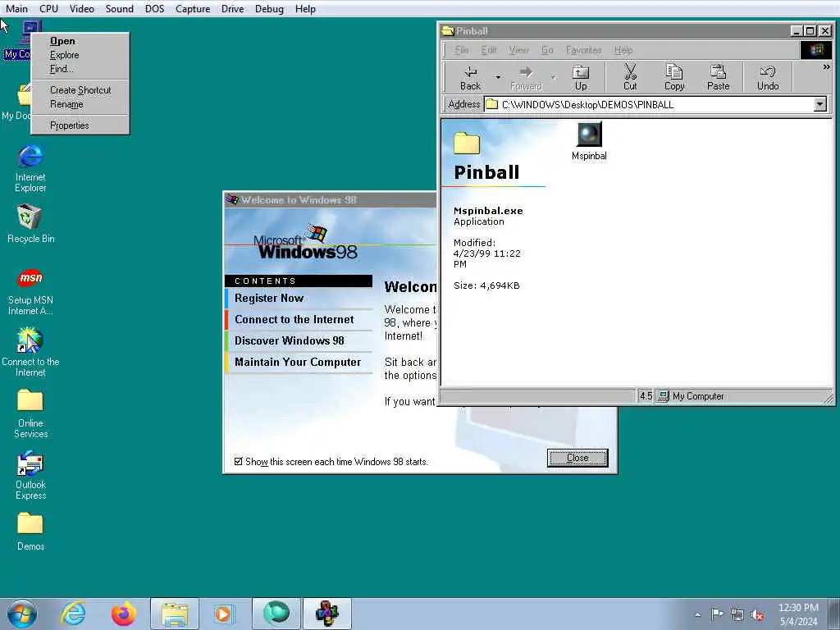Open the Favorites menu in Pinball window
This screenshot has height=630, width=840.
tap(583, 50)
